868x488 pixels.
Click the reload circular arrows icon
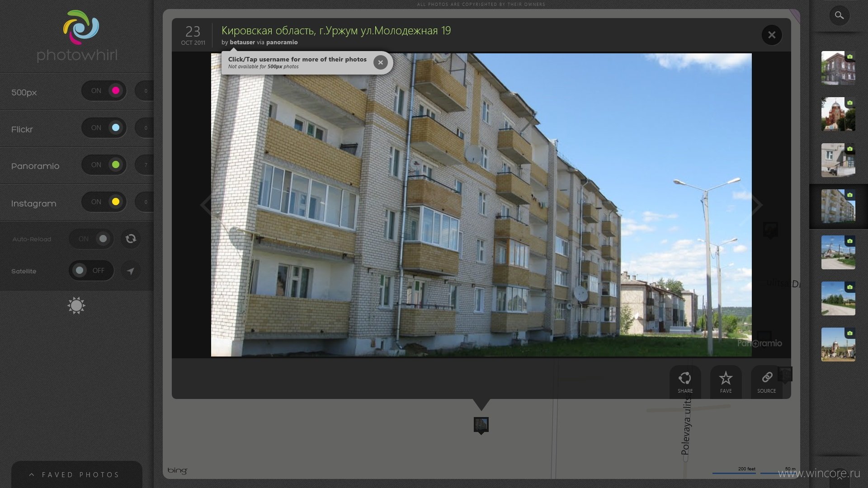[131, 239]
